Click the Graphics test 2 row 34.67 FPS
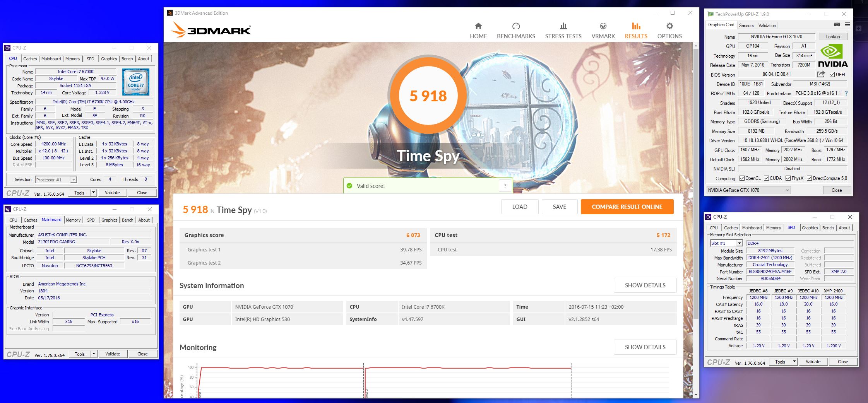The image size is (868, 403). (x=303, y=263)
